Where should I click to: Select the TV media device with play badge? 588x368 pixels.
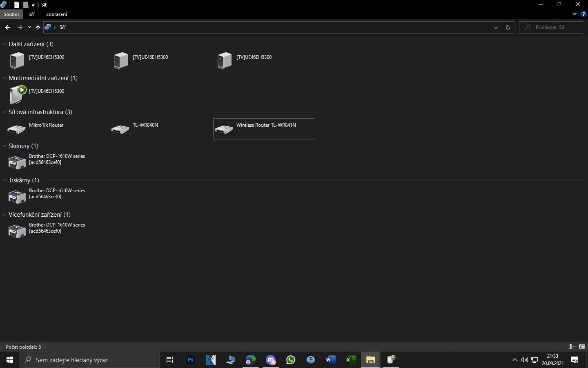(x=17, y=94)
